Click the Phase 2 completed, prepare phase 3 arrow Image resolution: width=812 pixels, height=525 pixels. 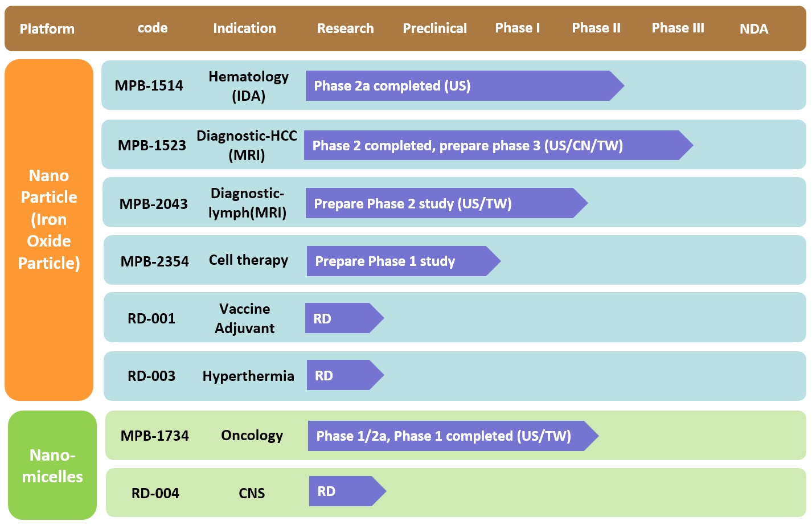[x=498, y=145]
